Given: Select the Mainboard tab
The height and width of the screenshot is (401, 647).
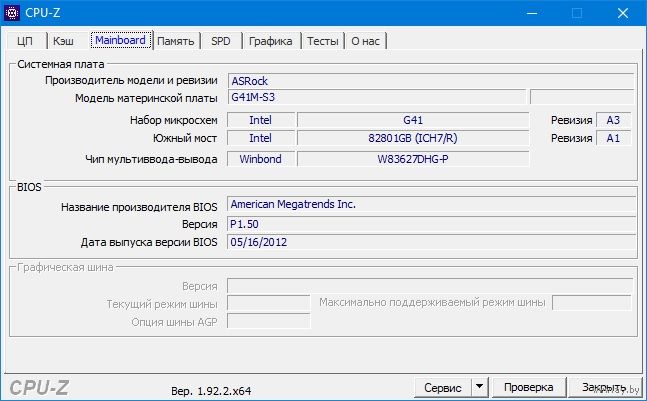Looking at the screenshot, I should click(x=120, y=40).
